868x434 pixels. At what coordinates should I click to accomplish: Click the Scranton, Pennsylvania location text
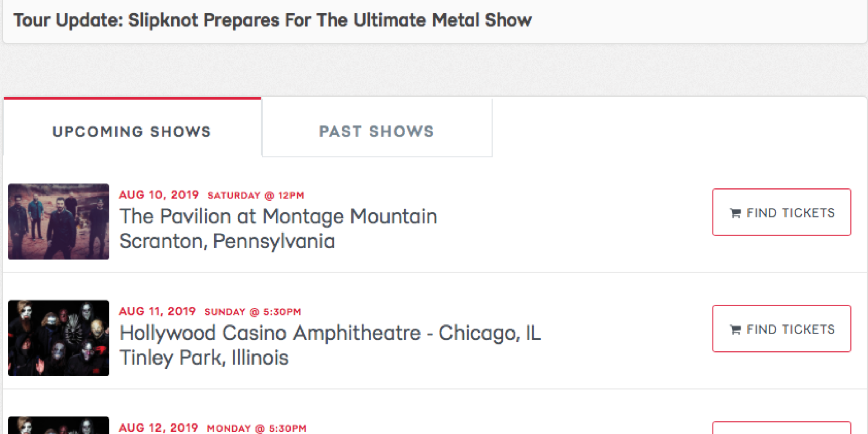point(227,241)
